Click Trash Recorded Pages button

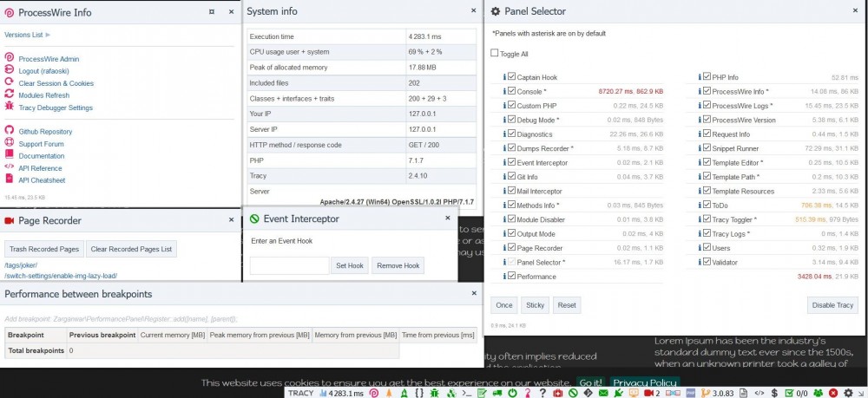[44, 249]
